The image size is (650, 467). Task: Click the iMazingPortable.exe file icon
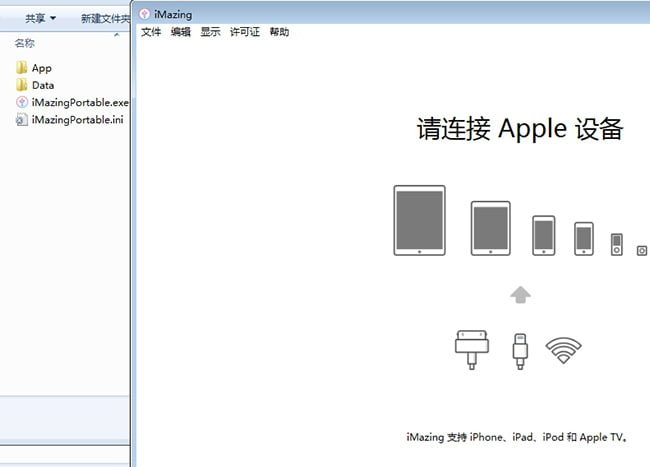coord(22,102)
